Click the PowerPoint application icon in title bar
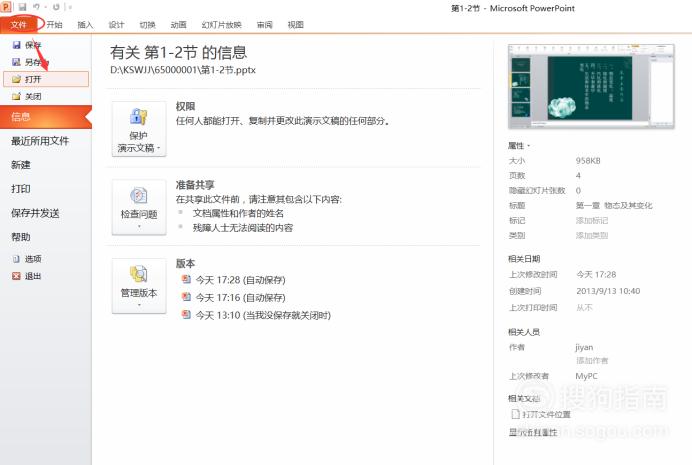 pyautogui.click(x=6, y=7)
